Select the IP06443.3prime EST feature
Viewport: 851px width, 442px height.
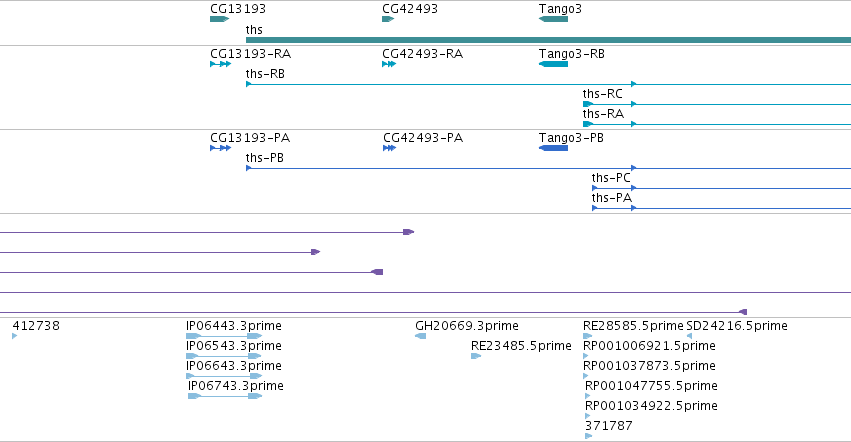pyautogui.click(x=224, y=336)
